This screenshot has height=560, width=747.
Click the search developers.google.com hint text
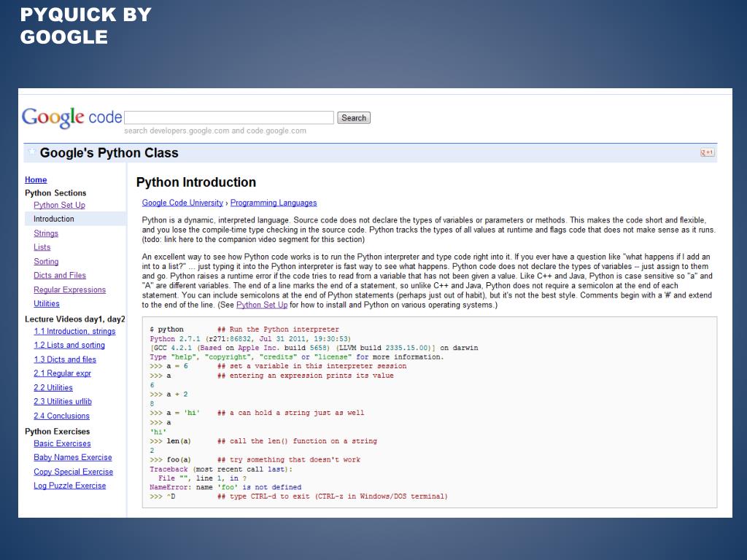(215, 131)
